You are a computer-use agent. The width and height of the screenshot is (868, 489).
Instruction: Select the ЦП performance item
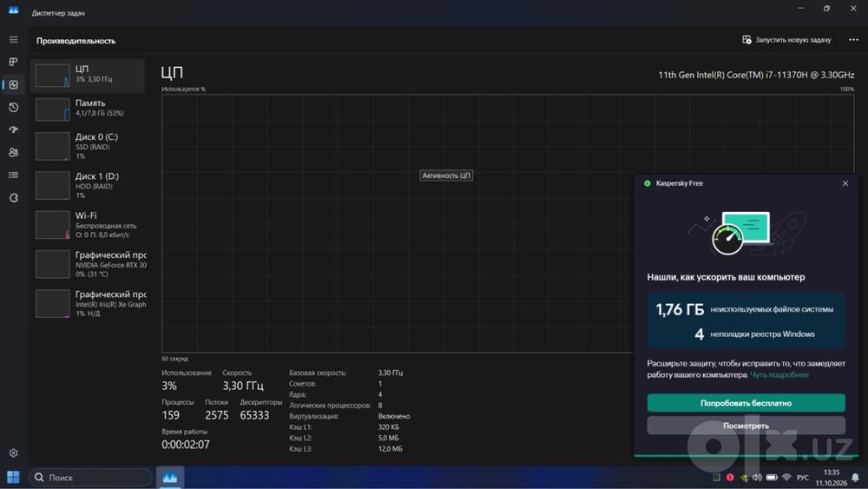[88, 76]
